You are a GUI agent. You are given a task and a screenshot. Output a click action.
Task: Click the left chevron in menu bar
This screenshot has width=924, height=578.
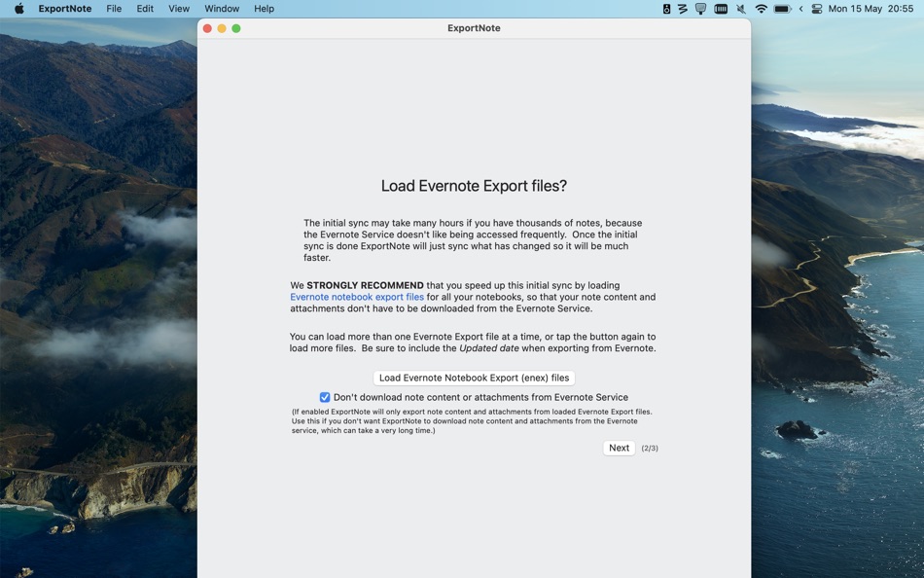point(800,9)
